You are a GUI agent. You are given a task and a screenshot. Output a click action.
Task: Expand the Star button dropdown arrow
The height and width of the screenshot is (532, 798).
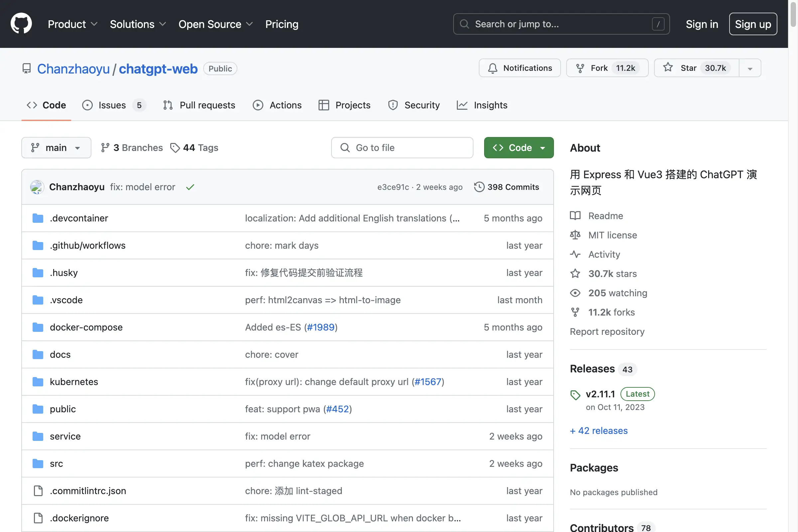749,68
